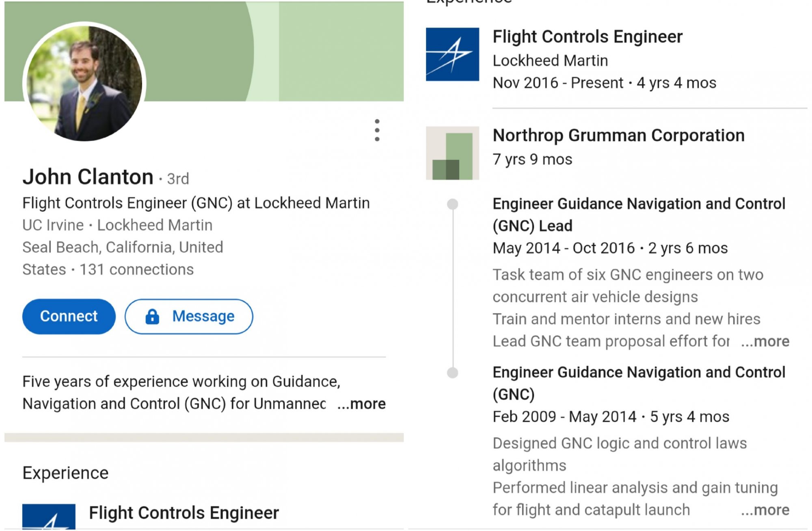The width and height of the screenshot is (812, 531).
Task: Click the timeline dot beside GNC Lead role
Action: (x=453, y=204)
